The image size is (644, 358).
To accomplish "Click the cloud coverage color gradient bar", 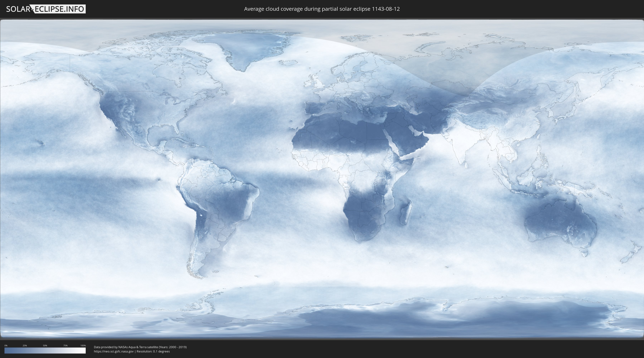I will click(45, 350).
